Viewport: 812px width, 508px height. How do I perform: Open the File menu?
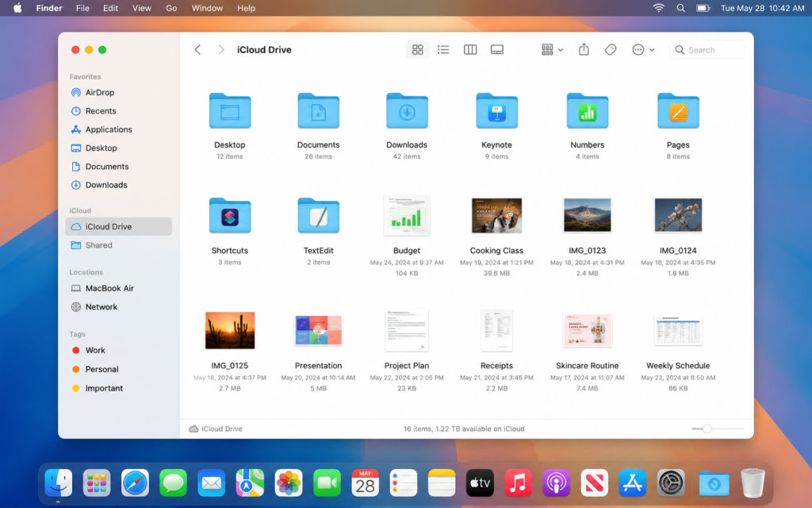[x=82, y=8]
